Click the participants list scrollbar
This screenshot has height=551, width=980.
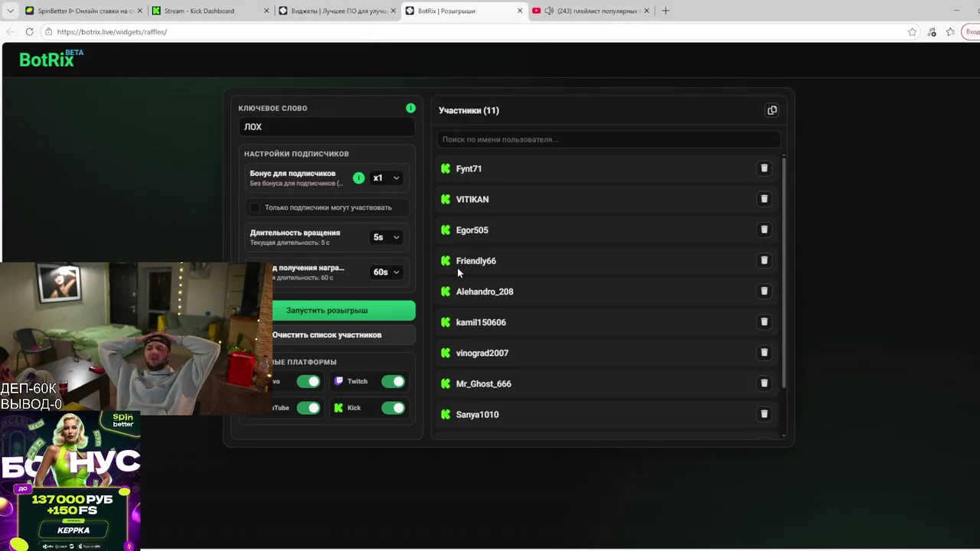tap(783, 272)
